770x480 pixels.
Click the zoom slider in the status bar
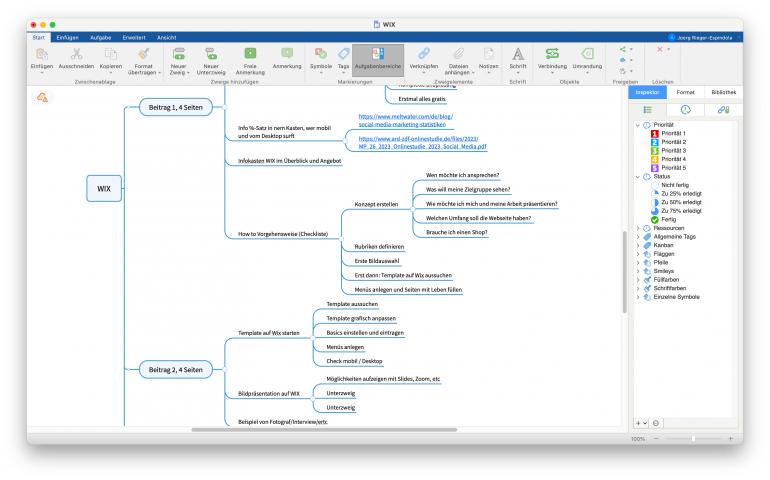click(693, 438)
